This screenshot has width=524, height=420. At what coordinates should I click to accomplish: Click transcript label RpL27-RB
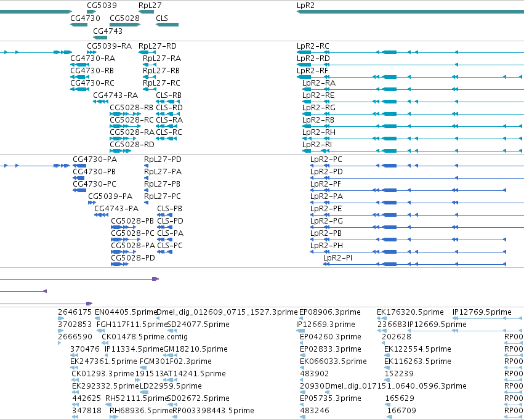coord(161,70)
